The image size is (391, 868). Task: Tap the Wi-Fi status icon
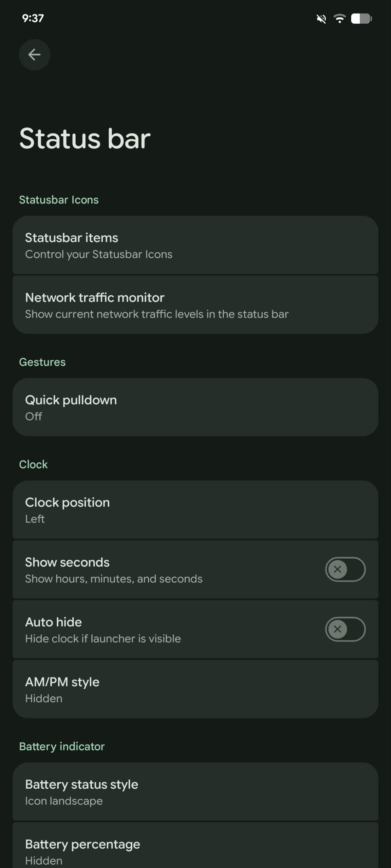coord(339,18)
